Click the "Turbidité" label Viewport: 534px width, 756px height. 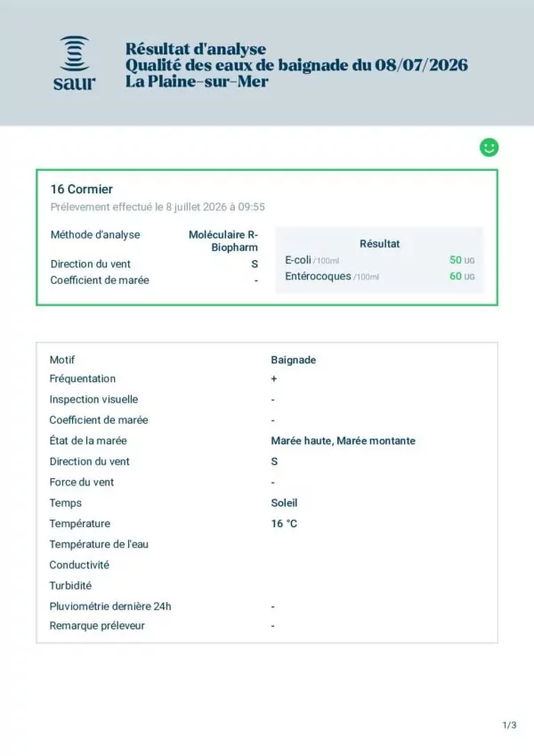click(x=70, y=586)
